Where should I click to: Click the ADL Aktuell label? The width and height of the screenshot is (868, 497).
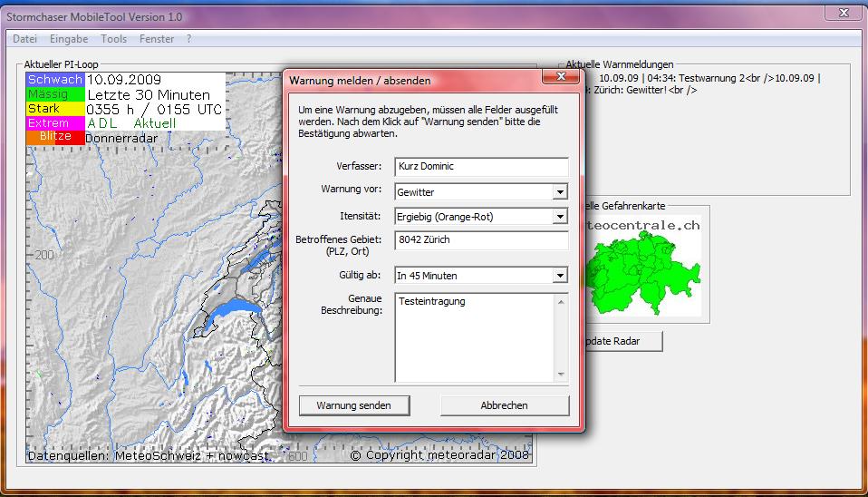click(131, 123)
